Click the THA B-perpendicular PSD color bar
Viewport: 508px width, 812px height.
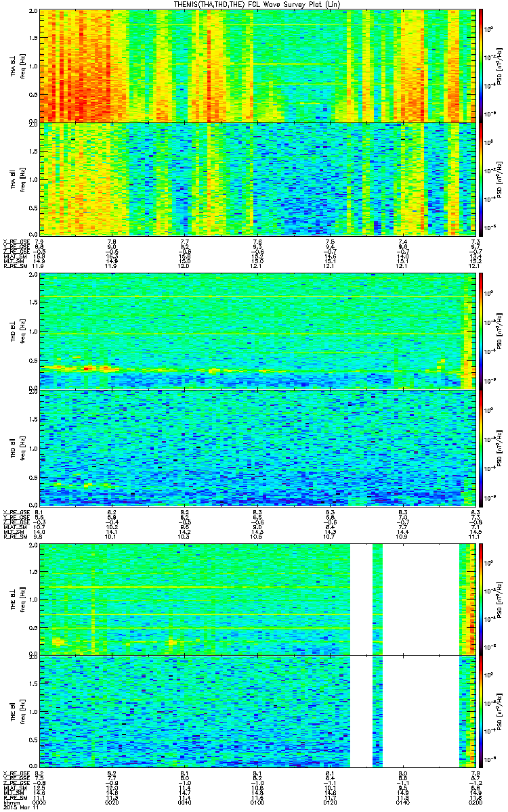coord(482,66)
